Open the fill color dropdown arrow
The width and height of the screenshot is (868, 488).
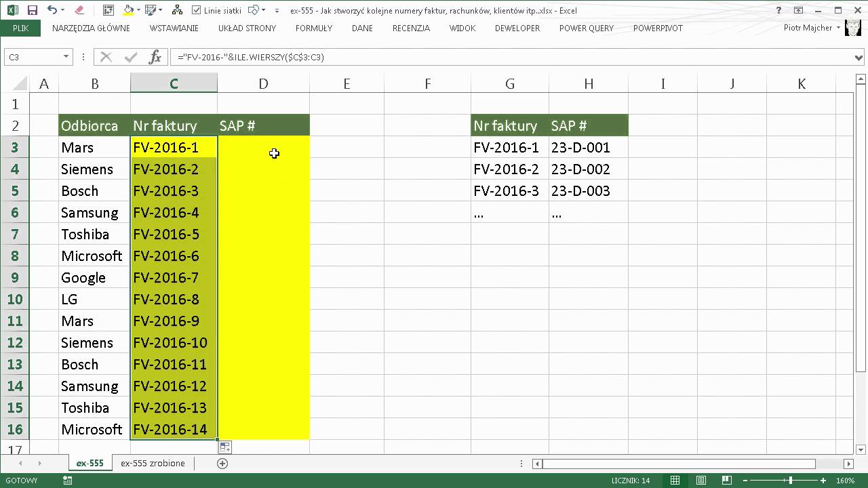pyautogui.click(x=138, y=10)
